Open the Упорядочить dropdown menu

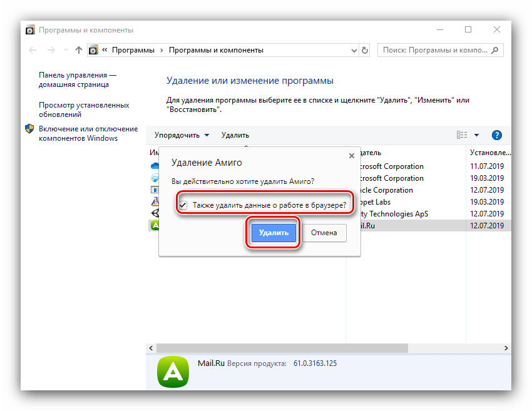(x=181, y=135)
